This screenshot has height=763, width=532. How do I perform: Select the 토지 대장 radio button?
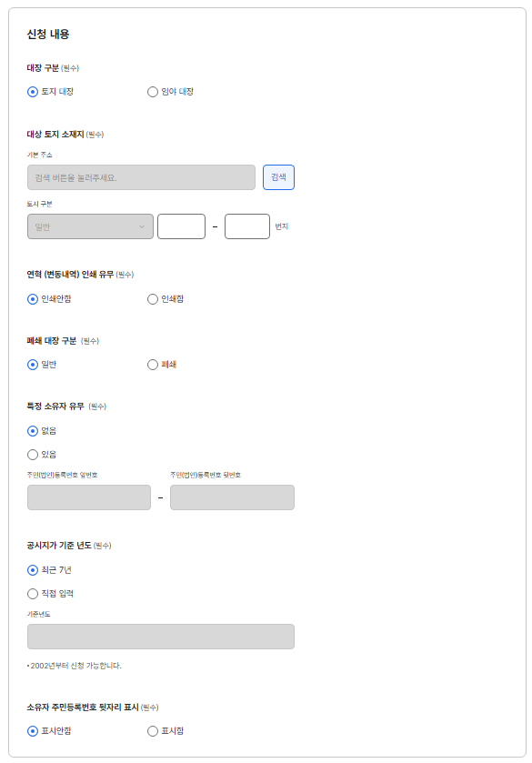(31, 91)
